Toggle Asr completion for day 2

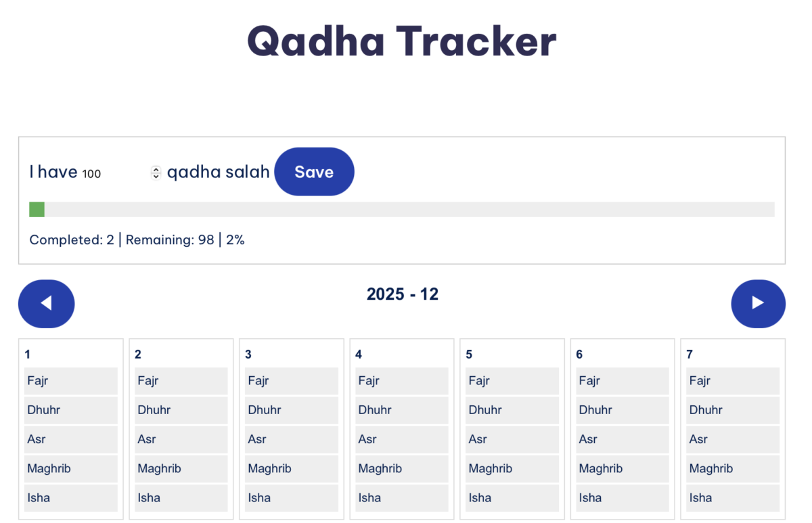[x=181, y=439]
